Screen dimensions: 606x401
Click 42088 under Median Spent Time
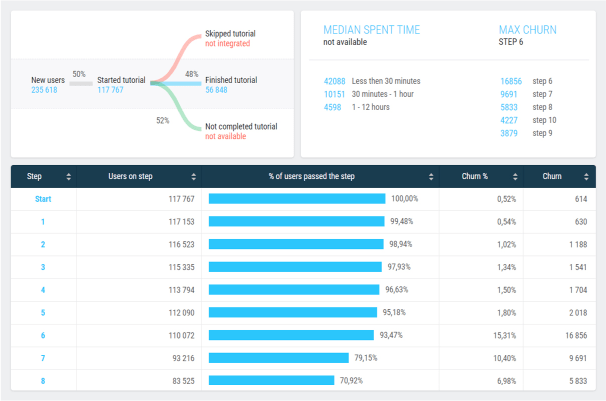[x=334, y=81]
